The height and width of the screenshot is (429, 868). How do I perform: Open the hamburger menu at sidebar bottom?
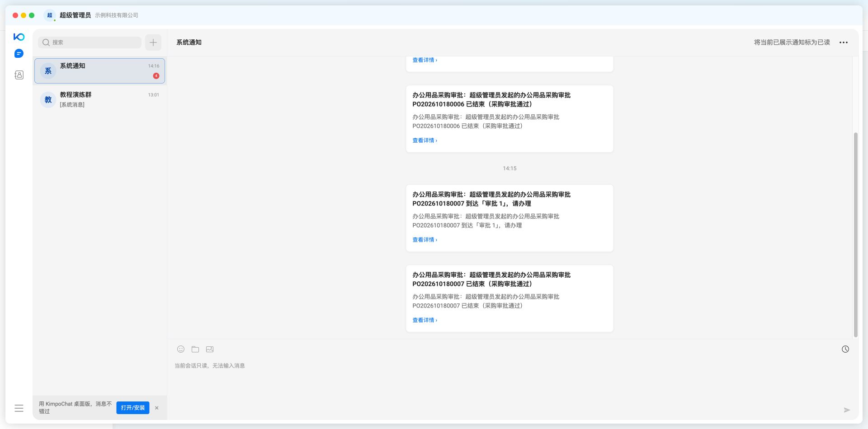19,408
